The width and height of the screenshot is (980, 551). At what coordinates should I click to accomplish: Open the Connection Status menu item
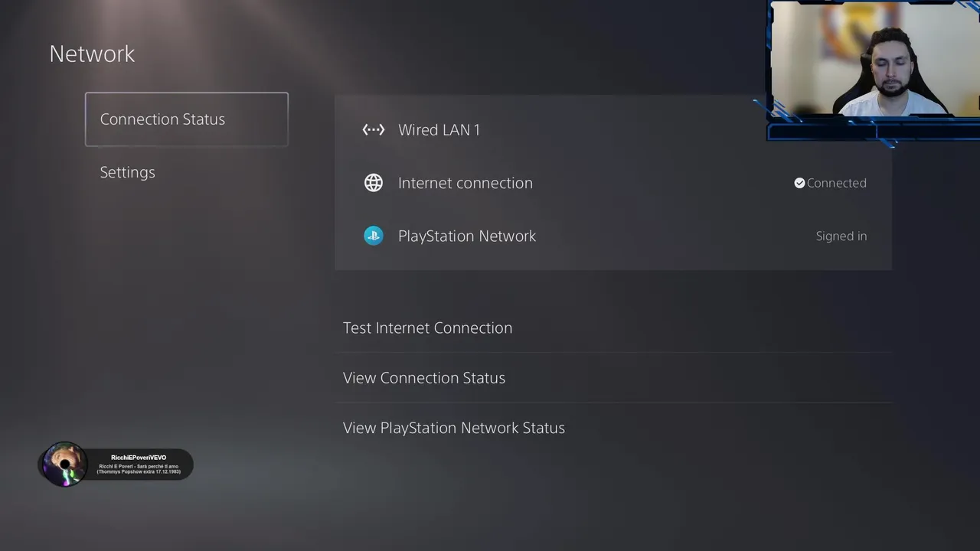[x=187, y=119]
